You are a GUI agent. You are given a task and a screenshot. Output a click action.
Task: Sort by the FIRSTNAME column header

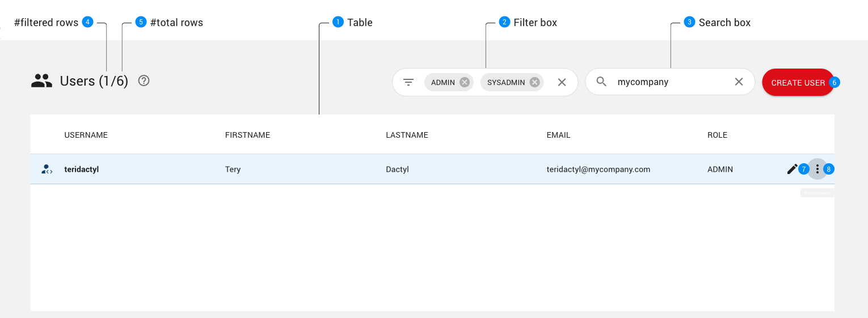point(247,135)
